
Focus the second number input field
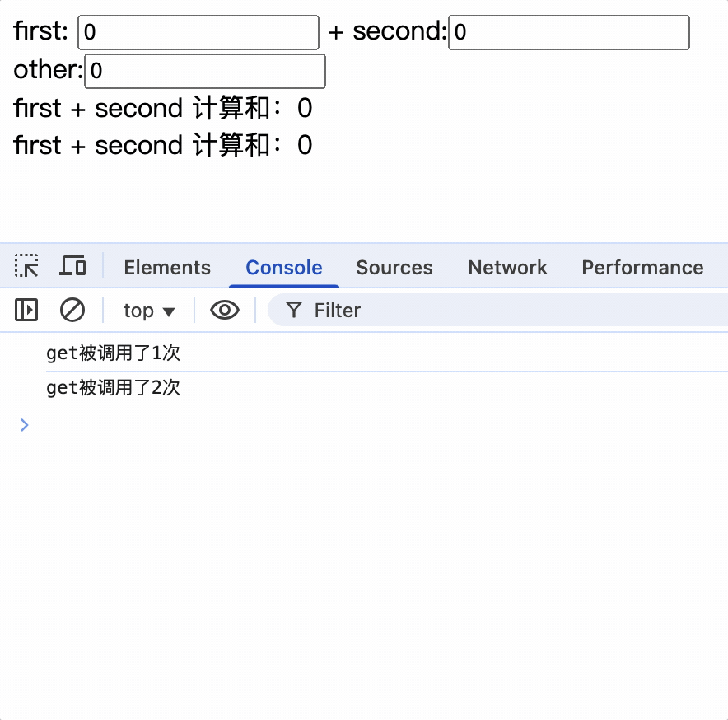tap(569, 32)
